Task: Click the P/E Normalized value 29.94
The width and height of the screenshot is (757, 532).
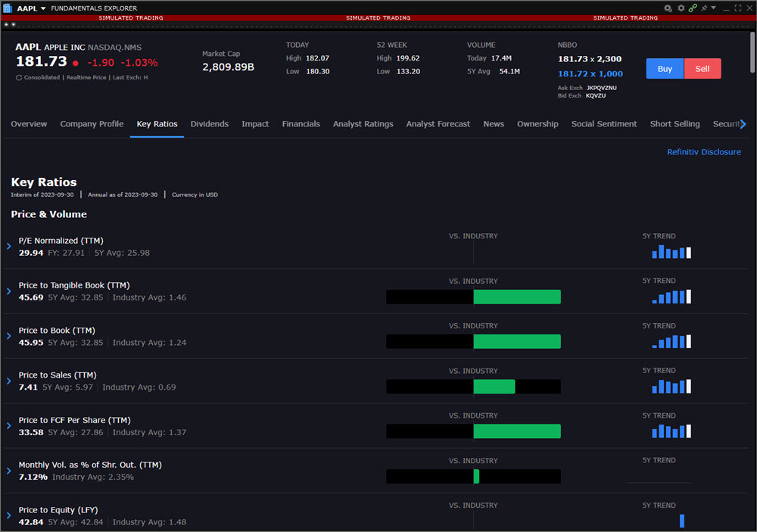Action: click(31, 253)
